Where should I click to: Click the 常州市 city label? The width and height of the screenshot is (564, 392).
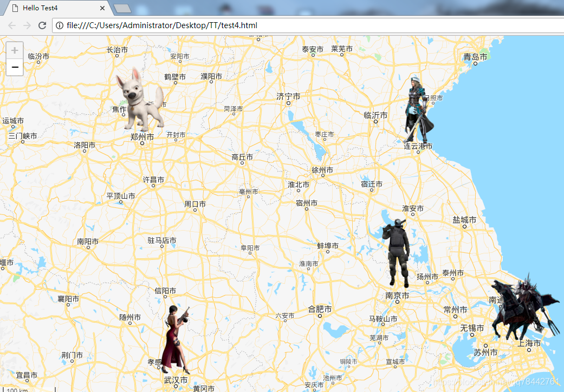(x=456, y=310)
